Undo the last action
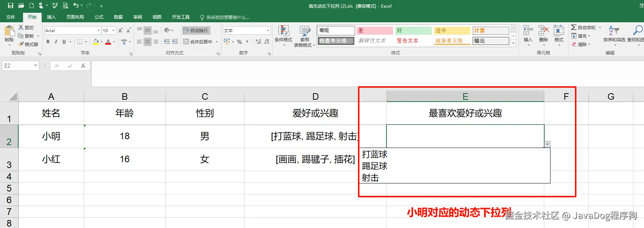Viewport: 644px width, 228px height. (x=76, y=5)
